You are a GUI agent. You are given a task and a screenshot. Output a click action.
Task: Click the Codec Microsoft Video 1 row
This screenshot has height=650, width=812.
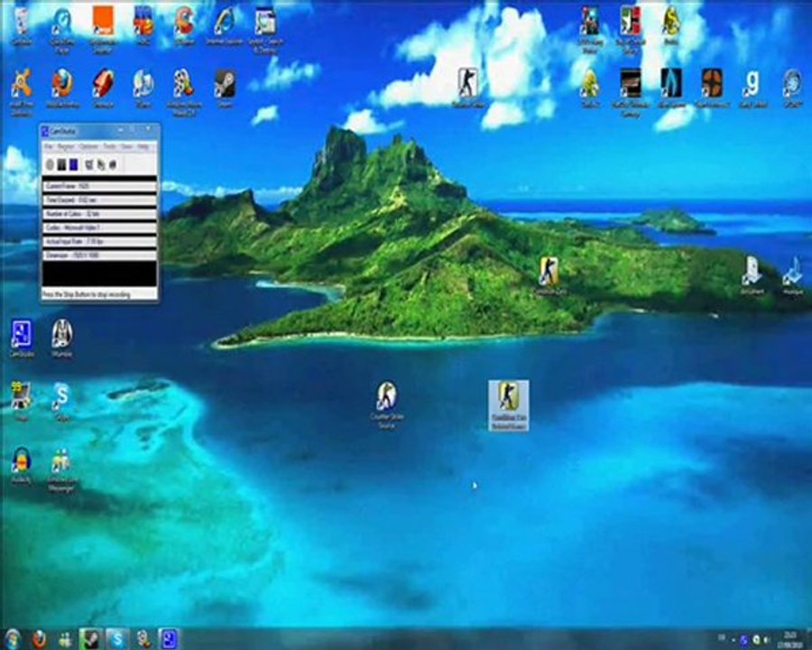tap(99, 227)
